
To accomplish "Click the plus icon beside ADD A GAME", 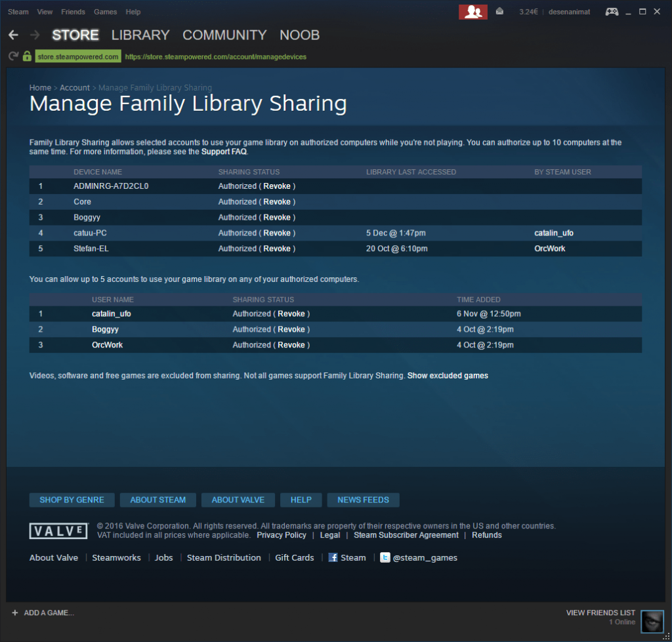I will [15, 612].
